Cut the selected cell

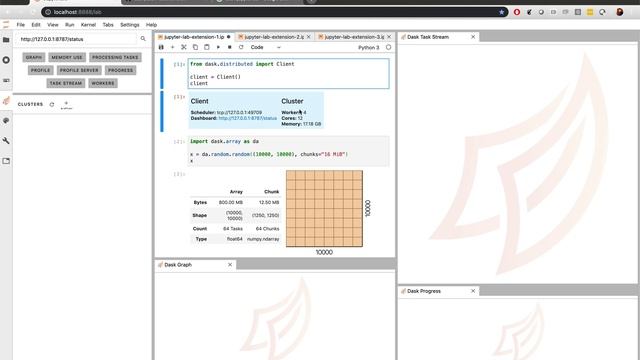pyautogui.click(x=184, y=47)
